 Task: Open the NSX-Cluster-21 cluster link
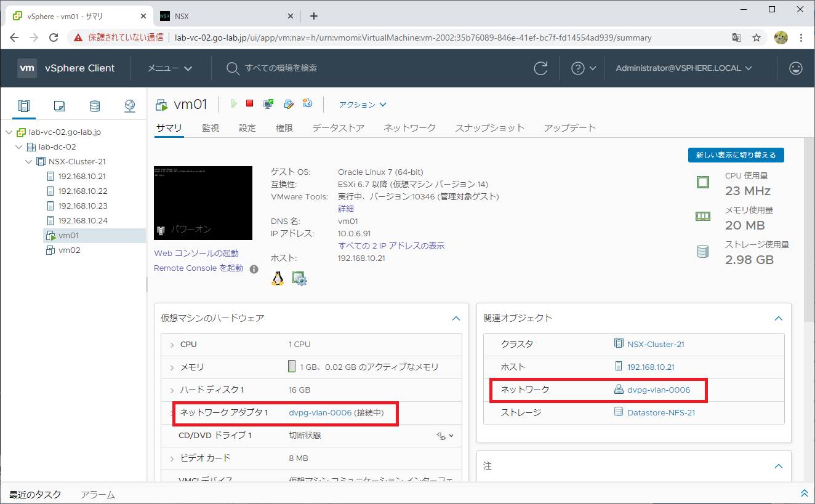tap(656, 345)
